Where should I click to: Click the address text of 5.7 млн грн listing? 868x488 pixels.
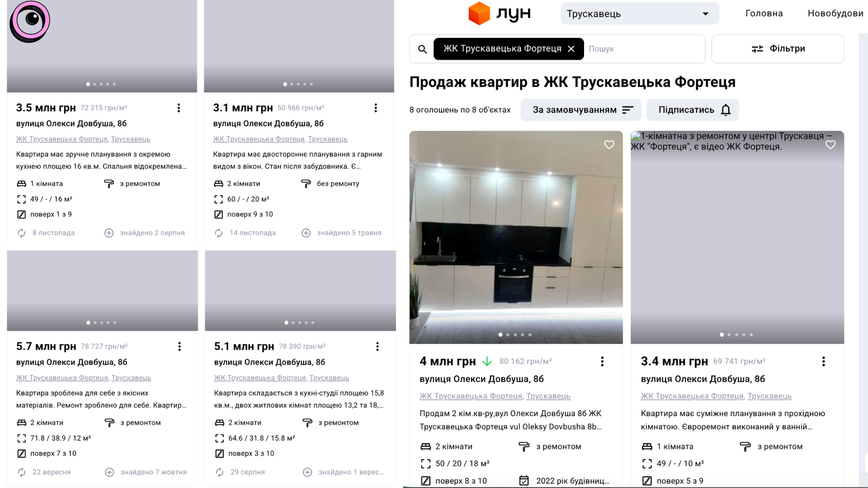click(x=72, y=362)
